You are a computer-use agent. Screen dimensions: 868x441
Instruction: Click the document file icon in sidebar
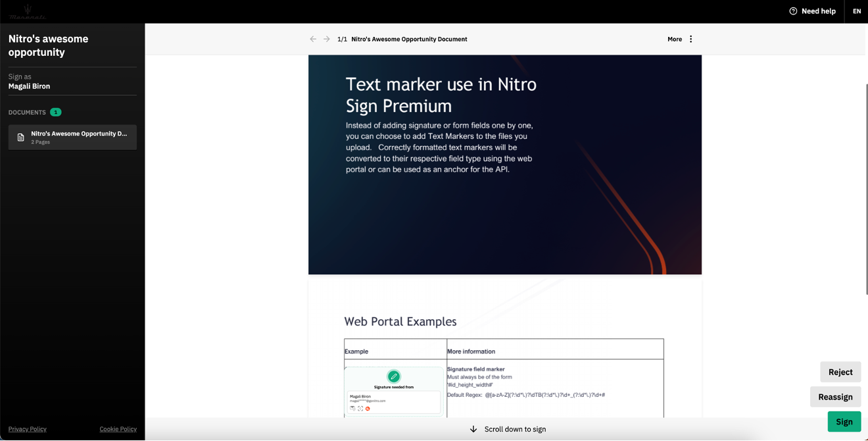pos(21,138)
